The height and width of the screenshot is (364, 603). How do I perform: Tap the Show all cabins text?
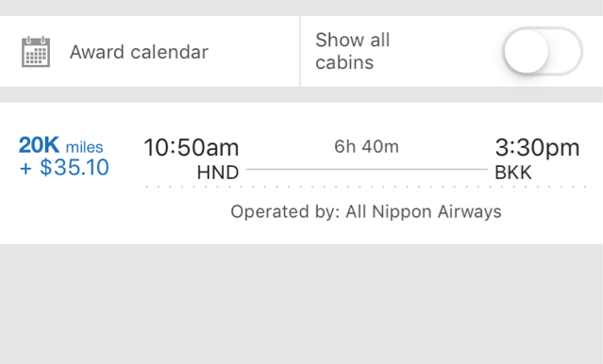coord(353,51)
